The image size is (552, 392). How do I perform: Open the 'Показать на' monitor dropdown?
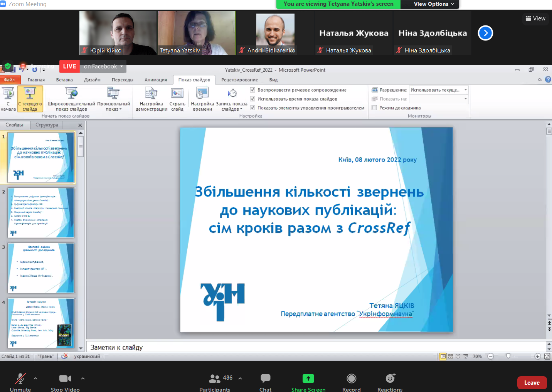[439, 99]
